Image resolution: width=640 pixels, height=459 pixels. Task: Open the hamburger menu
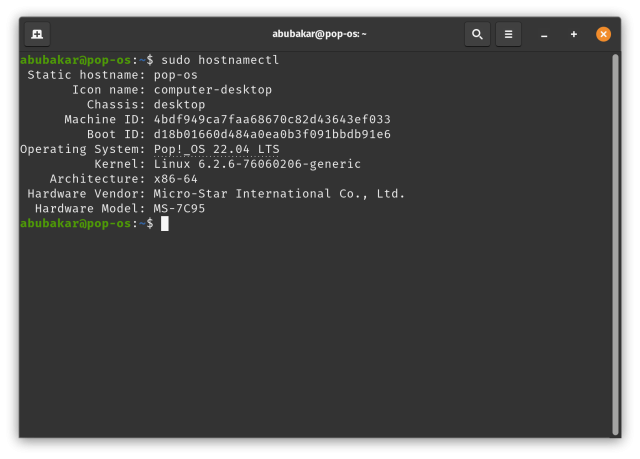pyautogui.click(x=508, y=34)
